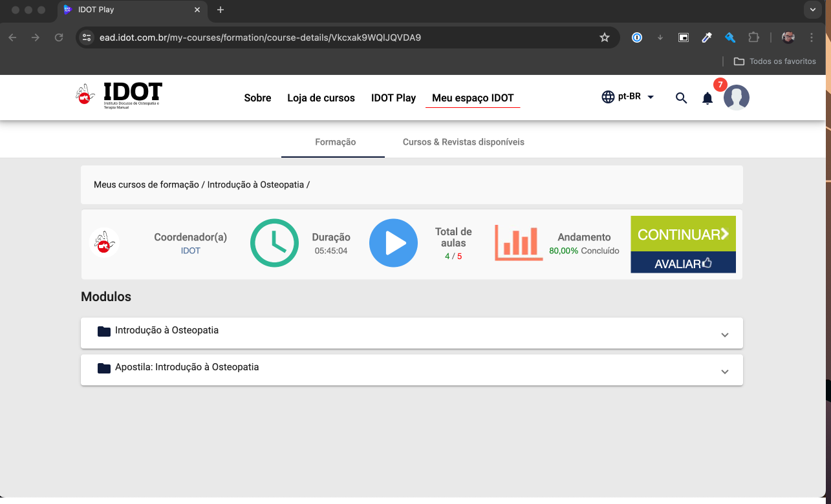The width and height of the screenshot is (831, 504).
Task: Open the browser extensions puzzle icon
Action: [753, 37]
